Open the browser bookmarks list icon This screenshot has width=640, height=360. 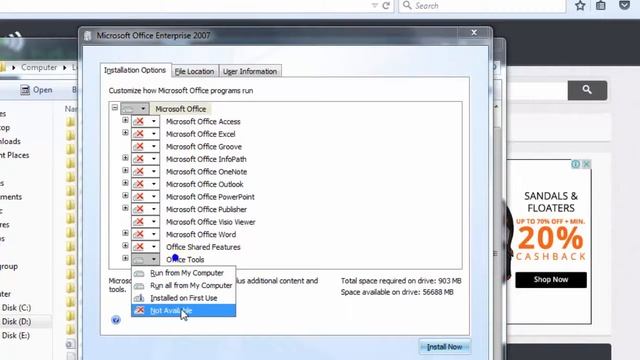601,6
